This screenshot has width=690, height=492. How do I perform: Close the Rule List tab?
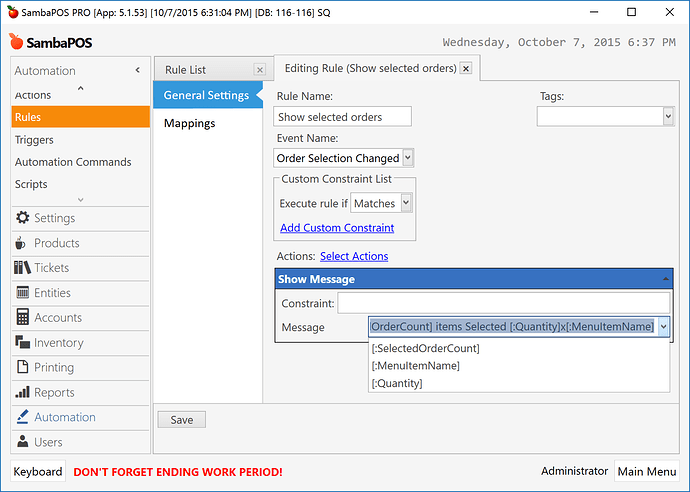pyautogui.click(x=260, y=70)
